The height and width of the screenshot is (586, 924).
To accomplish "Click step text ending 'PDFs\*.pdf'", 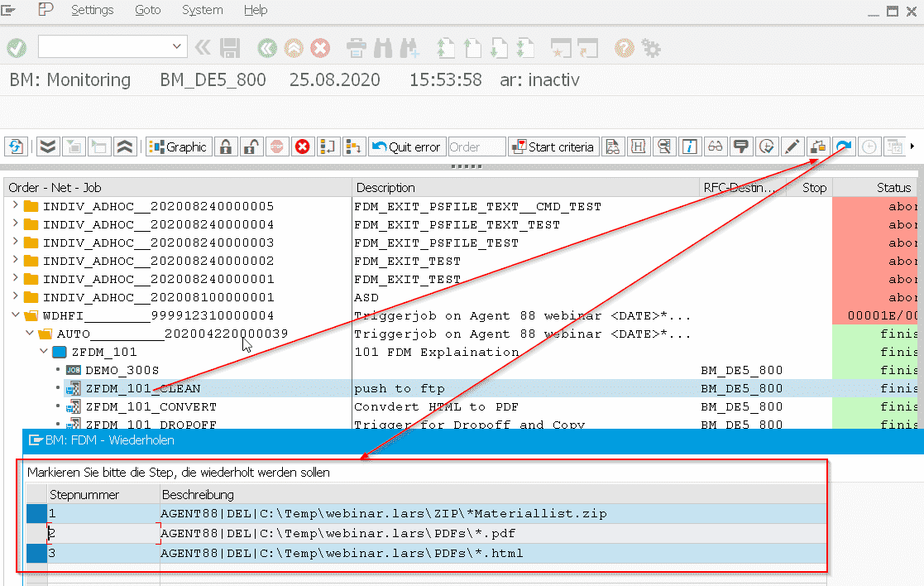I will [338, 534].
